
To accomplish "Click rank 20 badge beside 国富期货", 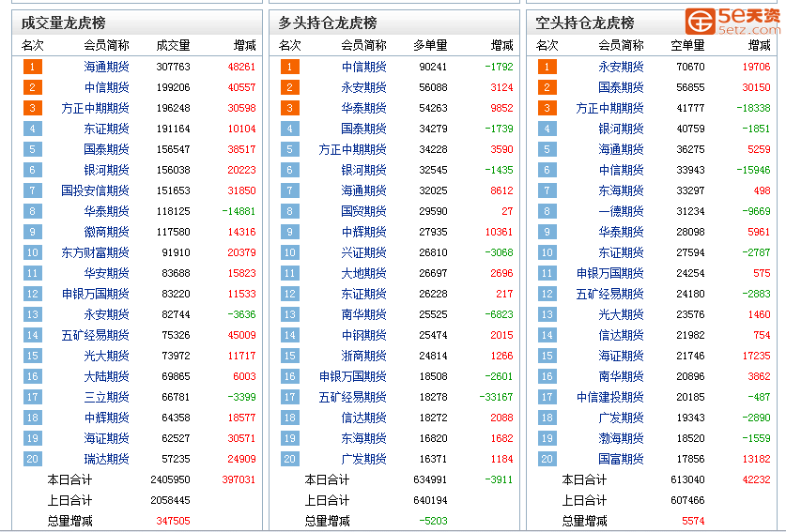I will 547,459.
